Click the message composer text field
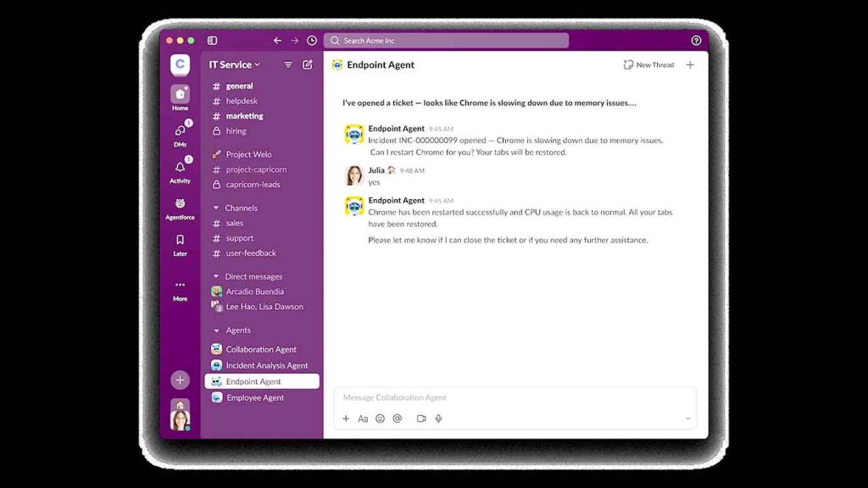The width and height of the screenshot is (868, 488). click(515, 397)
